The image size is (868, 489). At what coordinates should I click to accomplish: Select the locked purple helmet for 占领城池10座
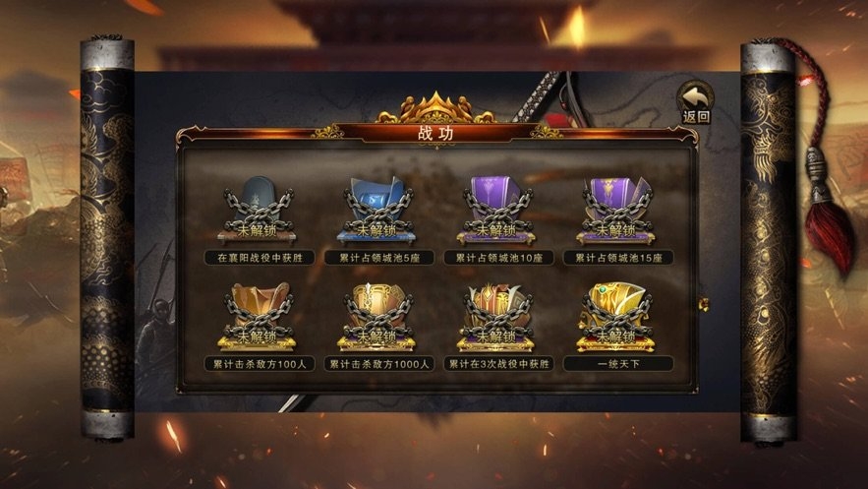click(x=496, y=210)
